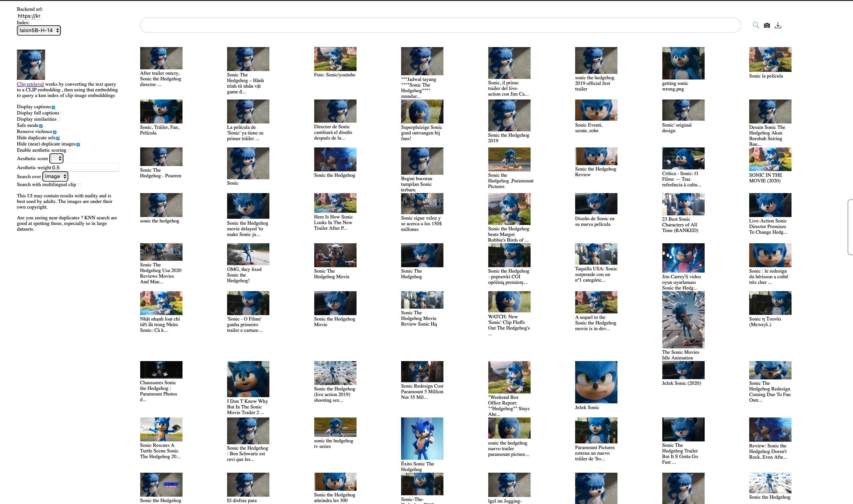Screen dimensions: 853x504
Task: Open 'Sonic Eventi, serate..robe' thumbnail
Action: pyautogui.click(x=596, y=110)
